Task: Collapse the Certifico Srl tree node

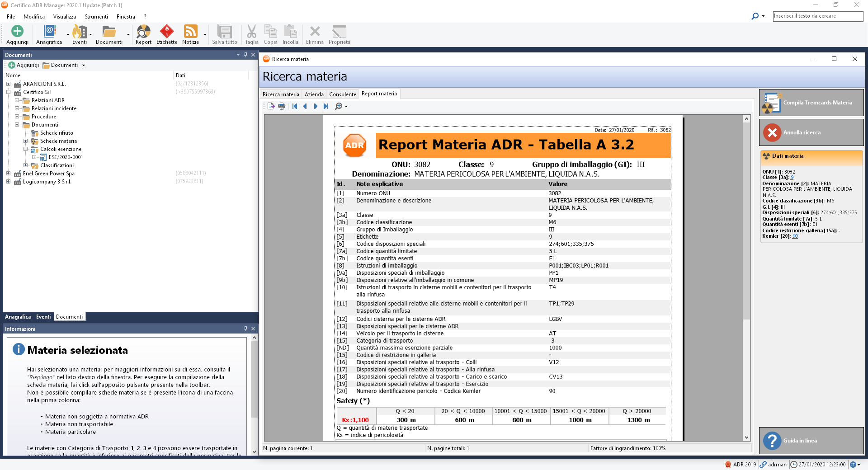Action: pos(8,92)
